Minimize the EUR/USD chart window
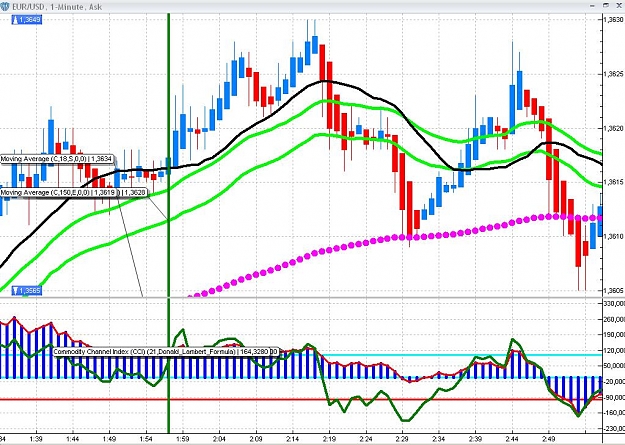Screen dimensions: 625x445 click(593, 6)
